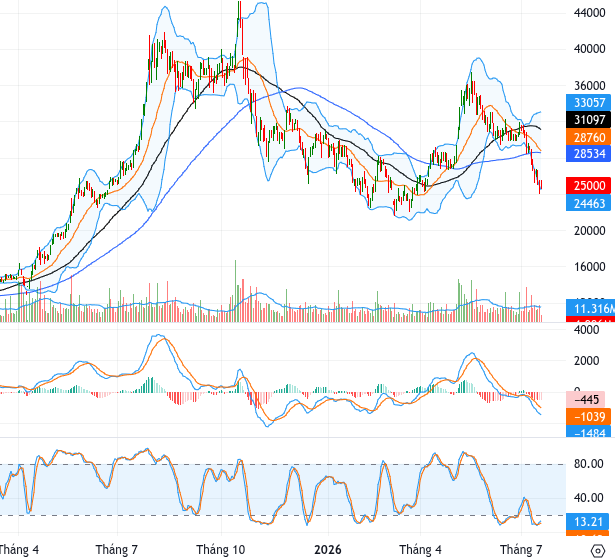The width and height of the screenshot is (615, 558).
Task: Select the 33057 upper band price label
Action: click(x=588, y=103)
